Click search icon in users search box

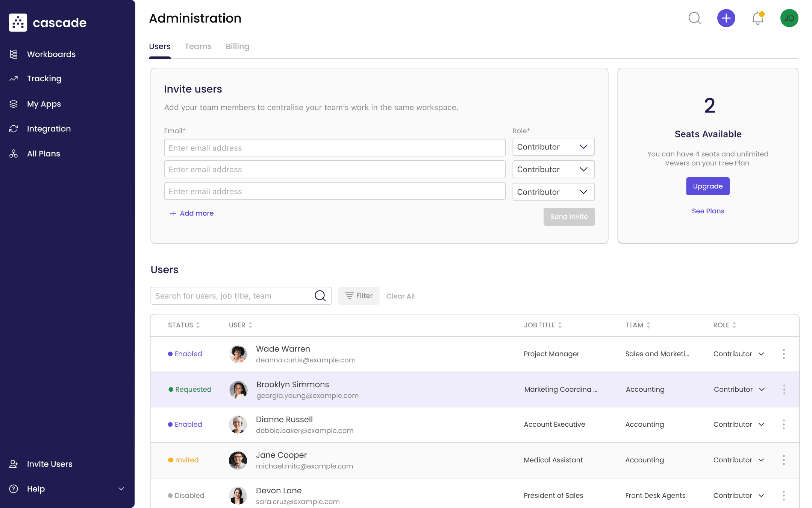[x=320, y=296]
